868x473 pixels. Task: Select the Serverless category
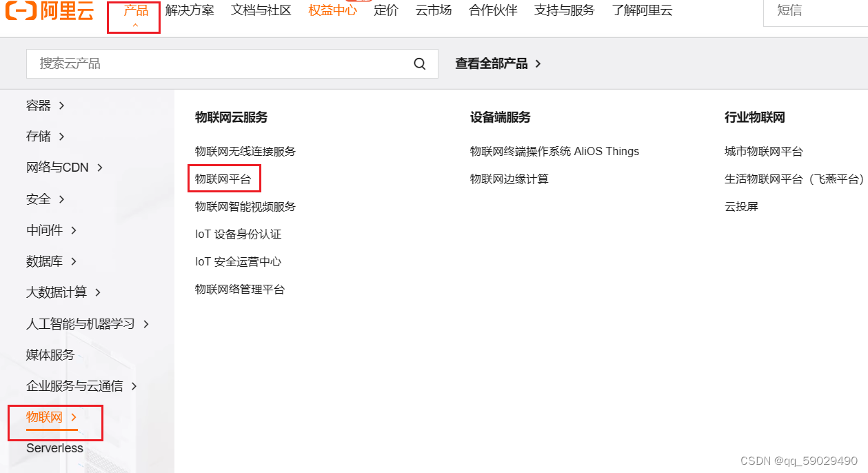(x=54, y=448)
